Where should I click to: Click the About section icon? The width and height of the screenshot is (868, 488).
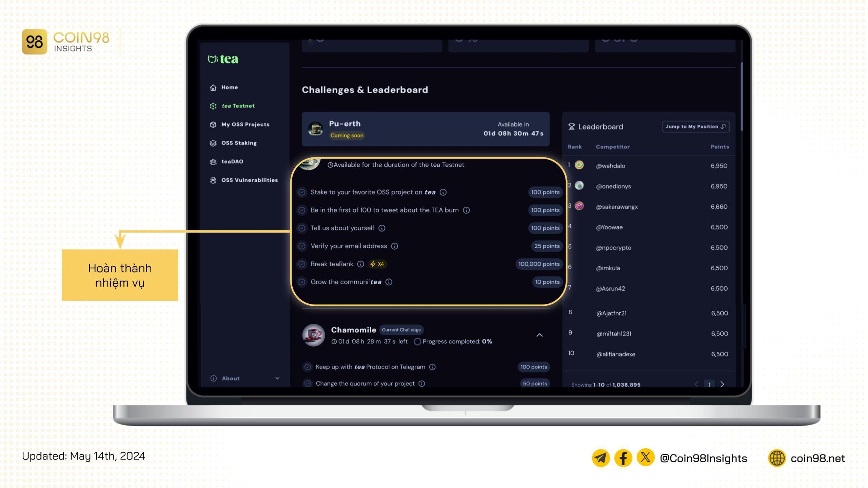coord(214,378)
